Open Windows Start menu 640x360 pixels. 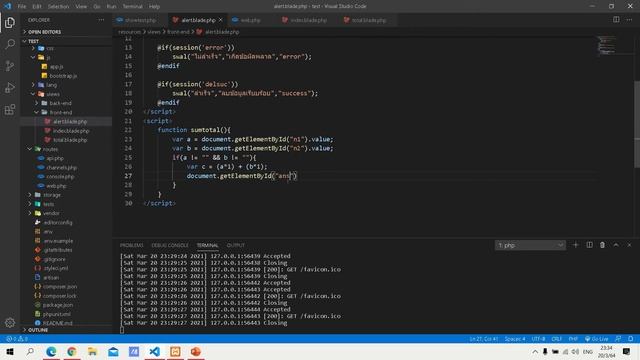[x=10, y=351]
